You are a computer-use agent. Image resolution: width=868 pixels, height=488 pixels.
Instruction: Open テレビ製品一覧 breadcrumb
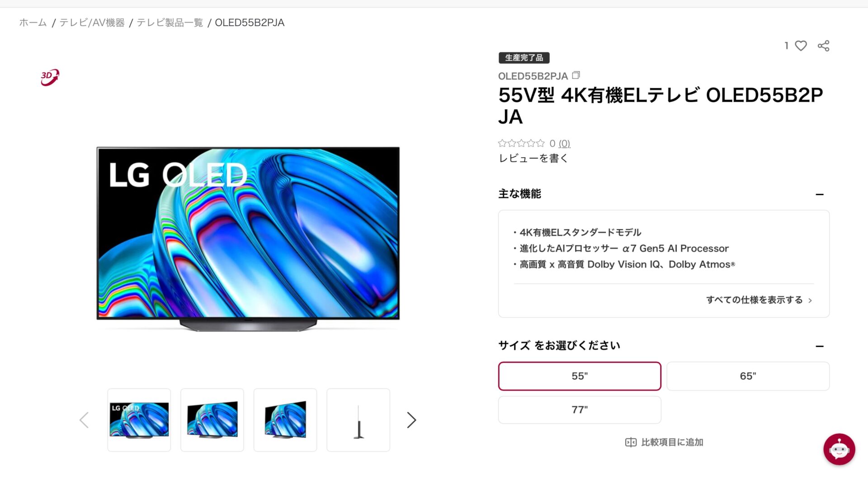[170, 23]
